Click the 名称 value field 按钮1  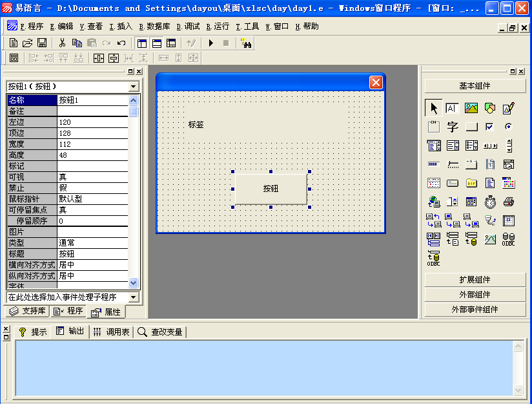point(92,100)
